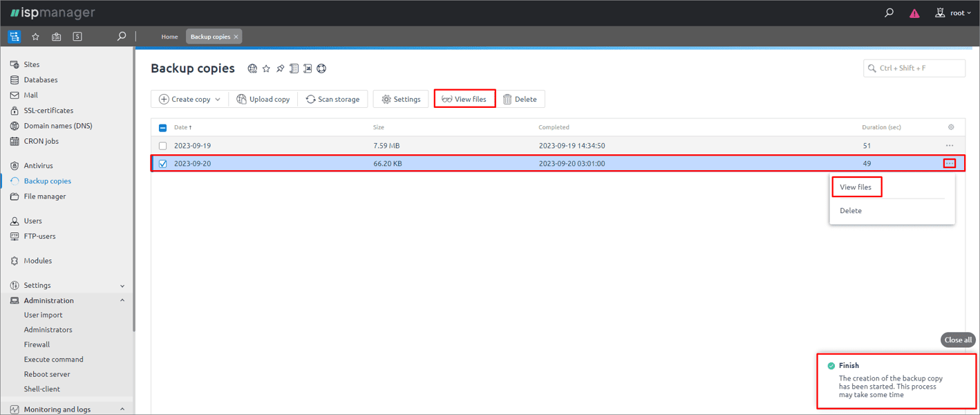Open search using the magnifier in the top bar
The height and width of the screenshot is (415, 980).
889,12
